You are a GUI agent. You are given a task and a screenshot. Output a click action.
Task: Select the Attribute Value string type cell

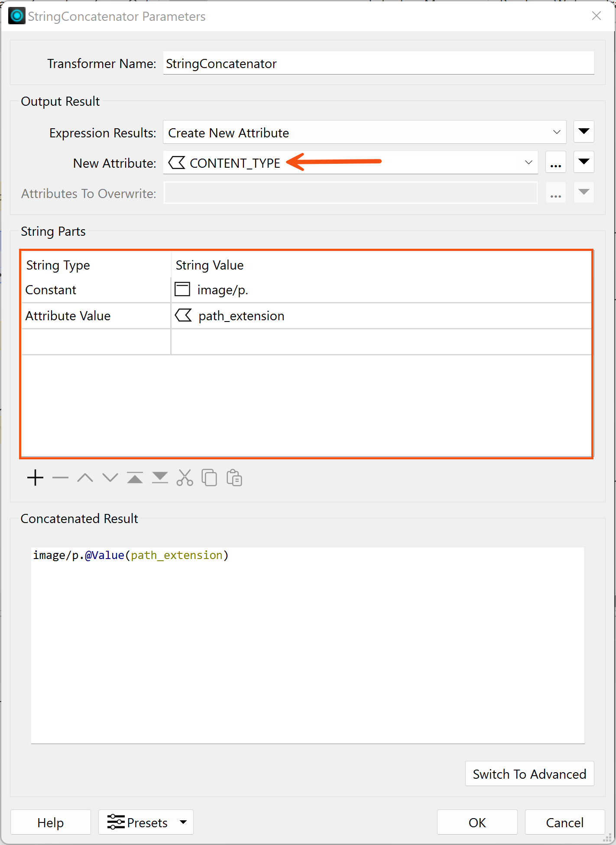pos(96,315)
